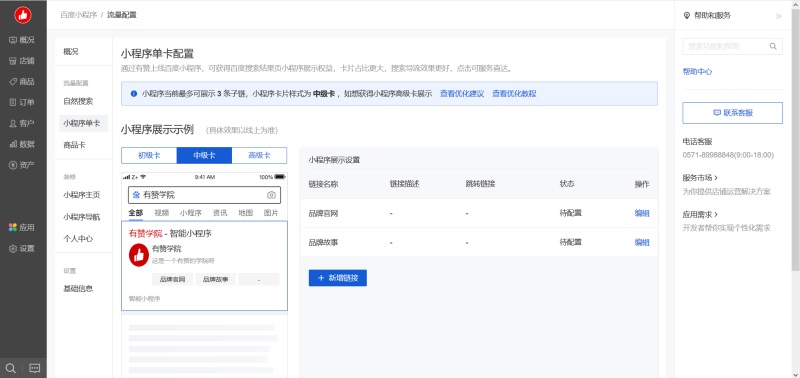Click the 联系客服 button

[x=733, y=113]
